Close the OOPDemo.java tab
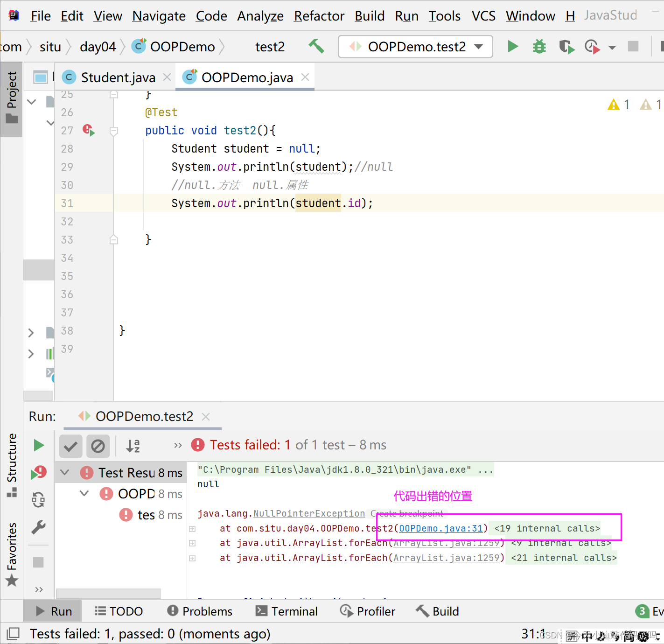Viewport: 664px width, 644px height. 305,77
